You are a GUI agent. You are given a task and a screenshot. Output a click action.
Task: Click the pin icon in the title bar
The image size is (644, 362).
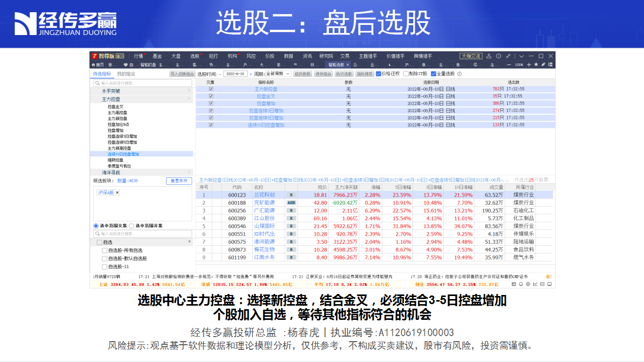(x=508, y=56)
